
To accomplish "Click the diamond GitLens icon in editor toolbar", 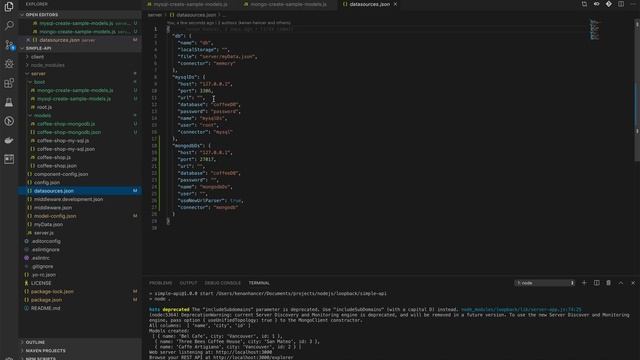I will (609, 4).
